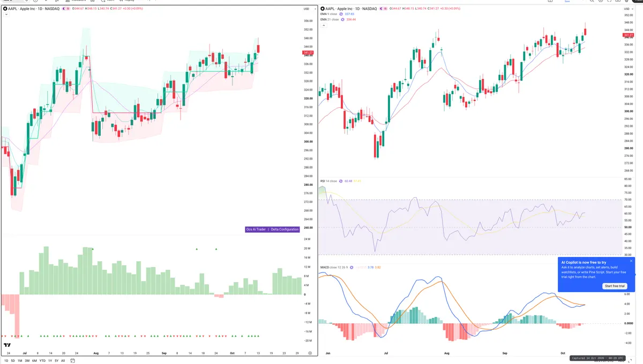Select the All time range button

[63, 361]
